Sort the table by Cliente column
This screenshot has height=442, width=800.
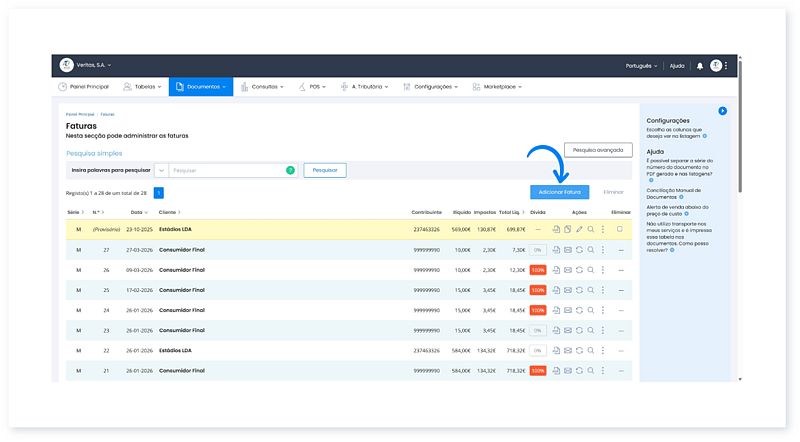point(169,212)
